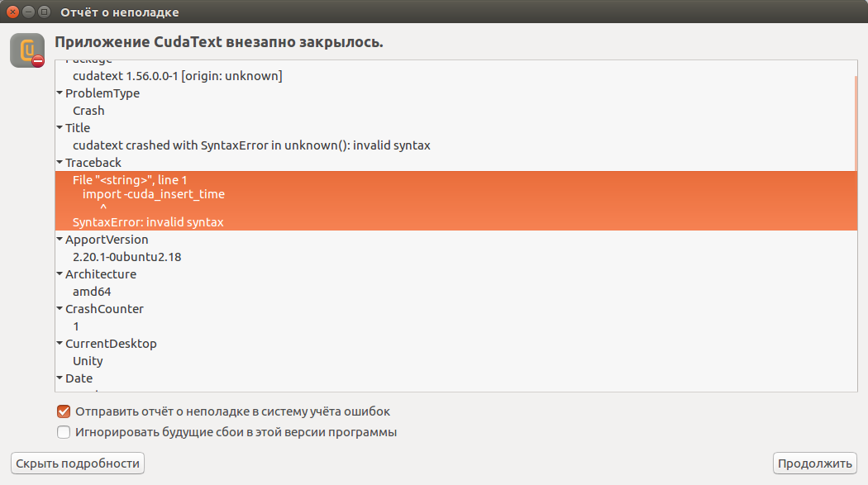This screenshot has height=485, width=868.
Task: Collapse the ProblemType section
Action: (x=60, y=93)
